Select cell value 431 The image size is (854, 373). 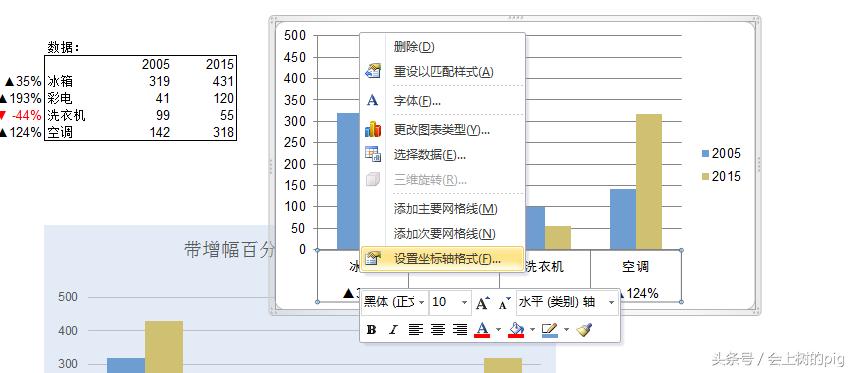(223, 82)
